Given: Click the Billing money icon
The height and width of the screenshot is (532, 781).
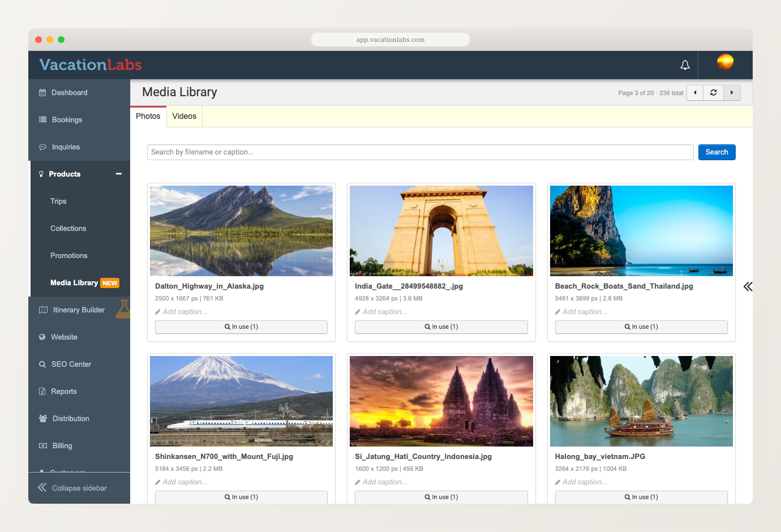Looking at the screenshot, I should [x=43, y=446].
